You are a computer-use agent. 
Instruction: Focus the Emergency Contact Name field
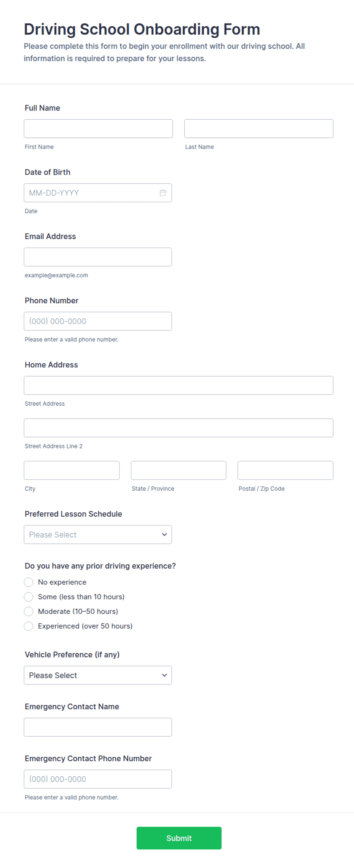[98, 727]
